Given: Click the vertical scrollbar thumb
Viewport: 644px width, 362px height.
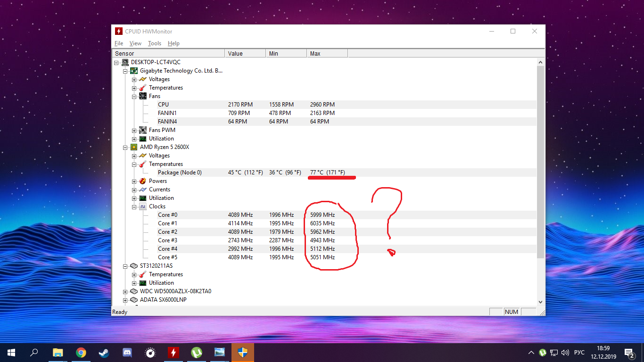Looking at the screenshot, I should pyautogui.click(x=540, y=162).
